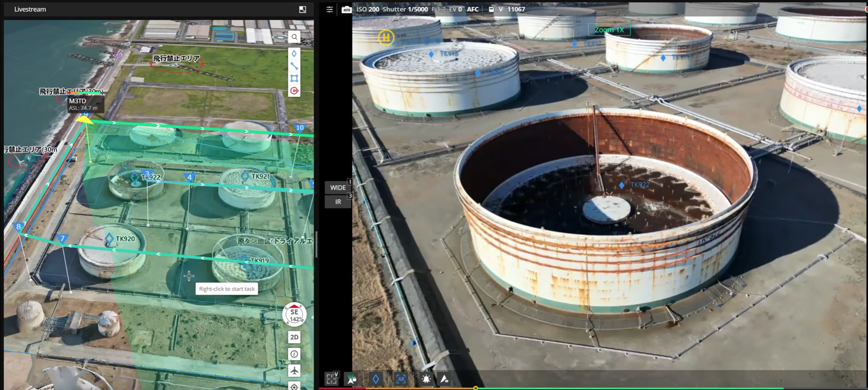Viewport: 868px width, 390px height.
Task: Select the polygon area drawing tool
Action: 294,79
